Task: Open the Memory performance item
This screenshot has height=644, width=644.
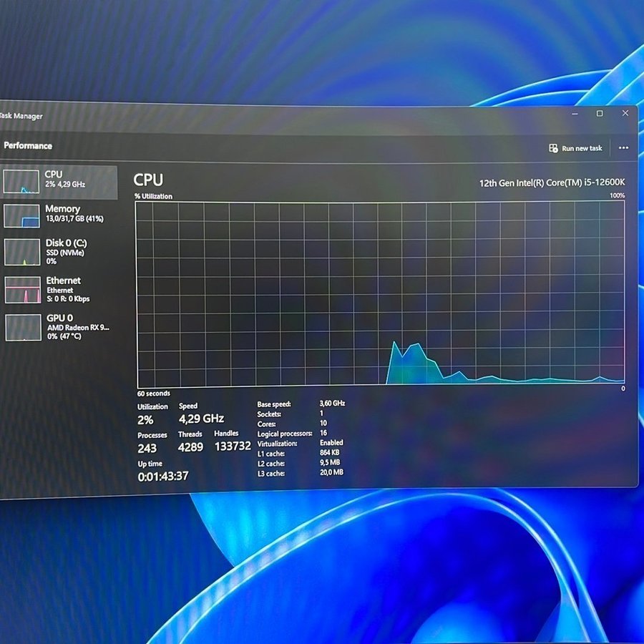Action: (59, 215)
